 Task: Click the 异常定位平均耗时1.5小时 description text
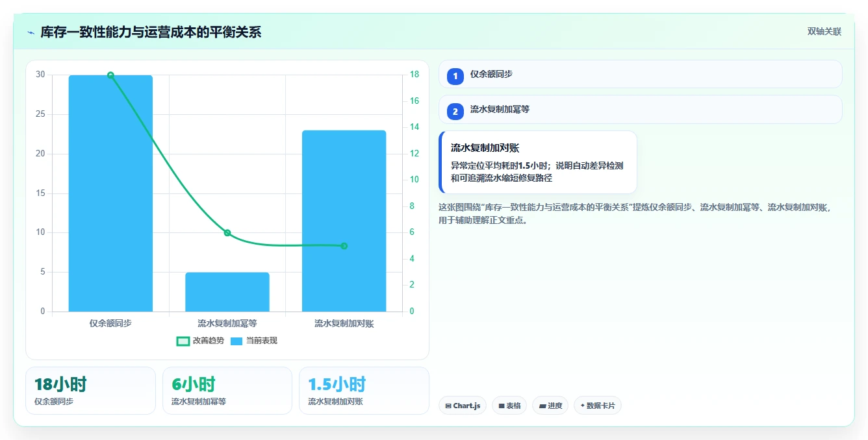[x=537, y=171]
